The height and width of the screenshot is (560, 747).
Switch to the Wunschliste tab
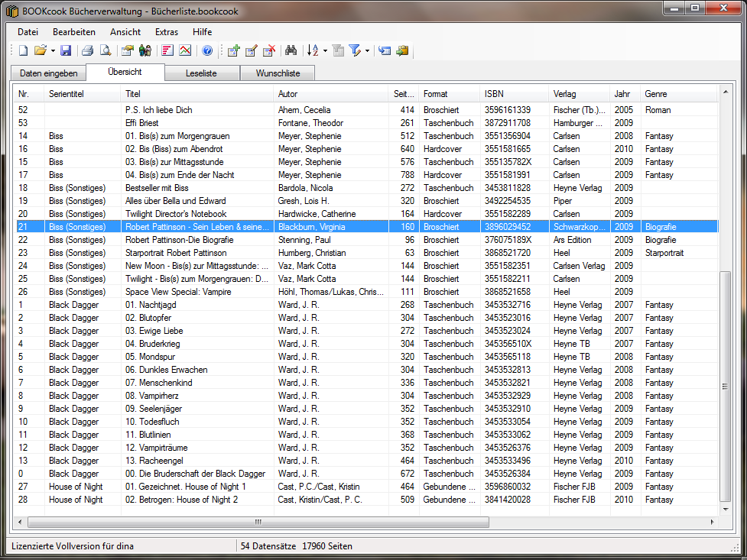277,73
